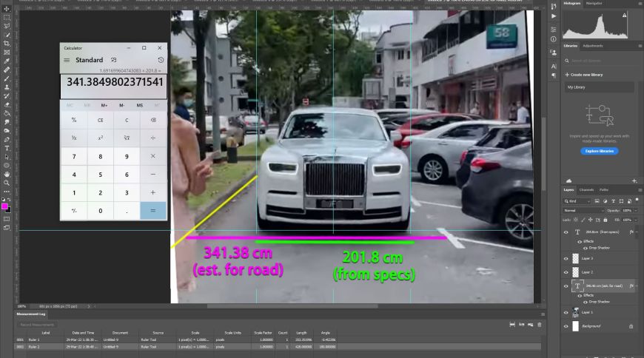
Task: Select the Frame tool
Action: [7, 53]
